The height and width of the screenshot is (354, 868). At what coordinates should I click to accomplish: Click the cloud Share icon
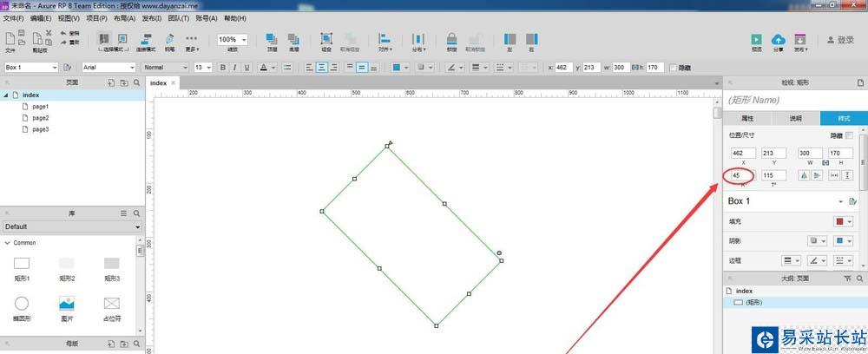click(x=779, y=39)
